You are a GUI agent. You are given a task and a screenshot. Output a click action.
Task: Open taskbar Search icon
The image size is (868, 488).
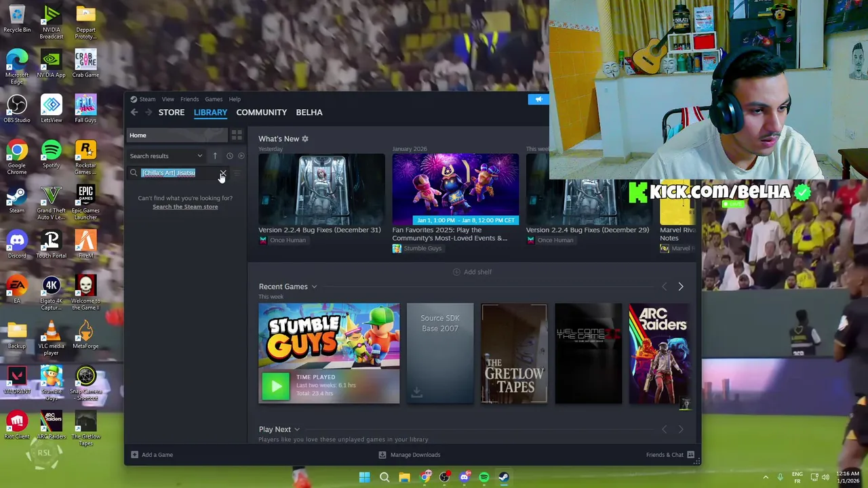pyautogui.click(x=384, y=477)
